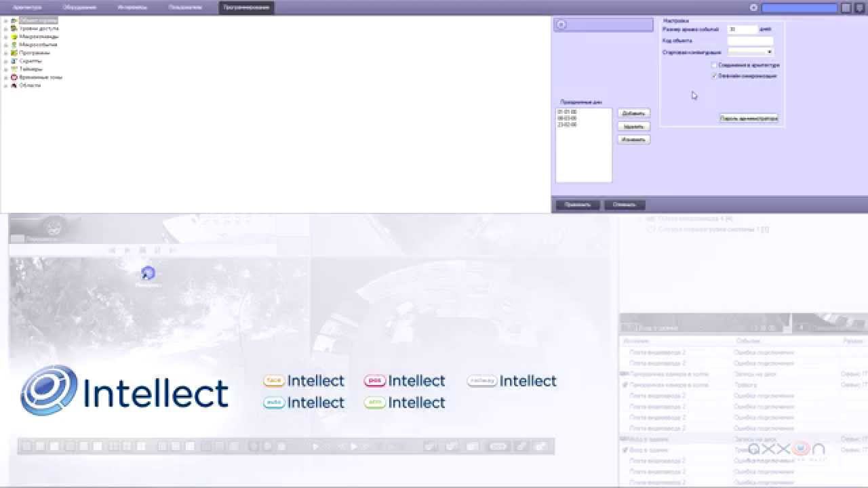The height and width of the screenshot is (488, 868).
Task: Select holiday entry 23-02-00
Action: coord(567,125)
